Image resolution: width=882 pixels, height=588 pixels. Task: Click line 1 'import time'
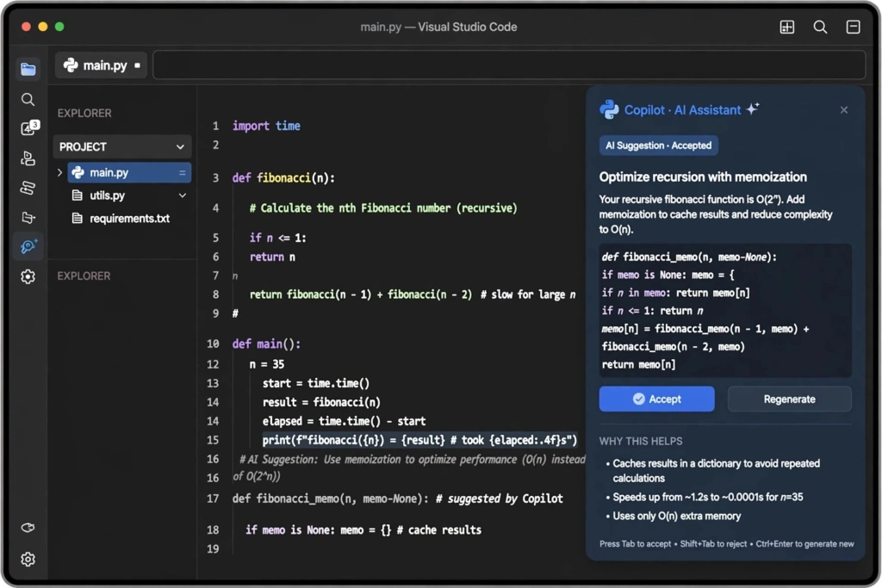[x=266, y=126]
